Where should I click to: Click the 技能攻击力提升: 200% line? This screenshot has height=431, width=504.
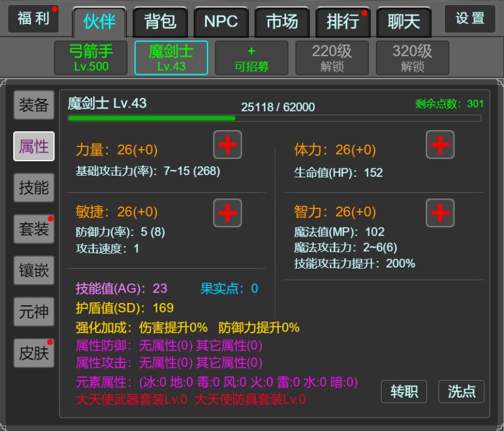(354, 264)
